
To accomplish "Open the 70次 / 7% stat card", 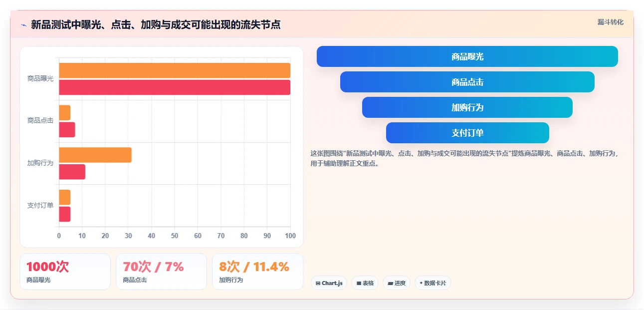I will [x=161, y=272].
